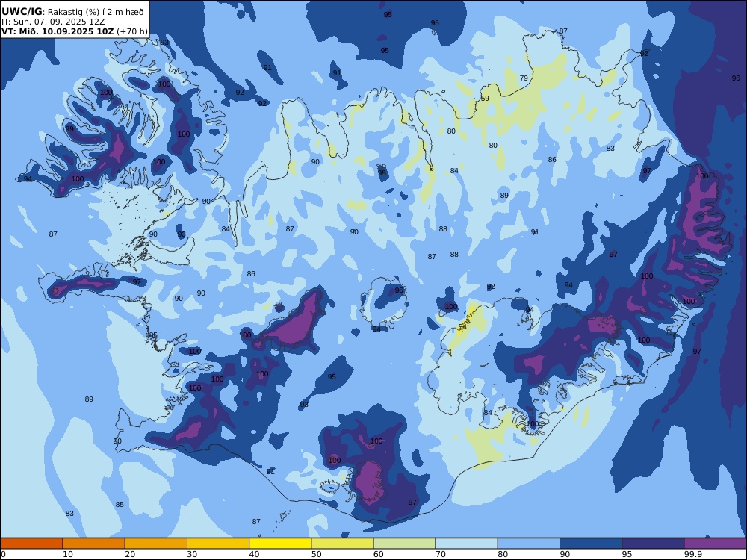747x560 pixels.
Task: Click the 83 label over southwest ocean
Action: pos(69,514)
